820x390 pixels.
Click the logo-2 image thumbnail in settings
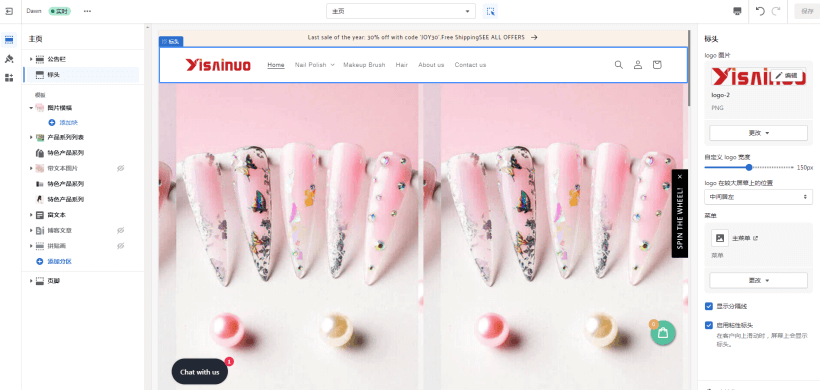click(x=758, y=76)
